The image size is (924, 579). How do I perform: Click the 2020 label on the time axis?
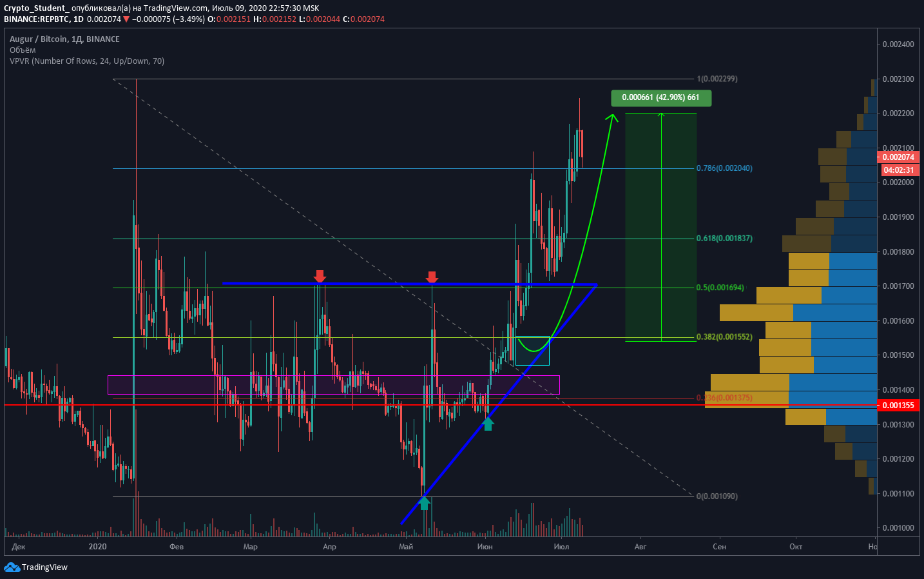pyautogui.click(x=97, y=547)
